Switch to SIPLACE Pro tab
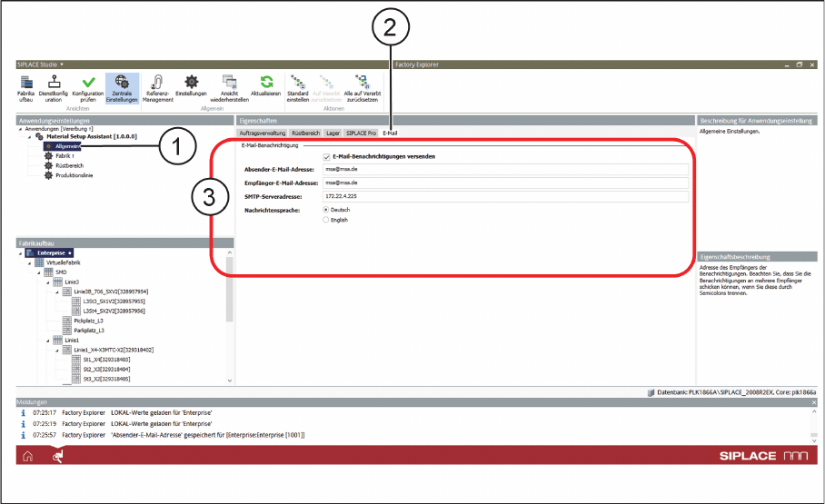The image size is (825, 504). point(361,133)
